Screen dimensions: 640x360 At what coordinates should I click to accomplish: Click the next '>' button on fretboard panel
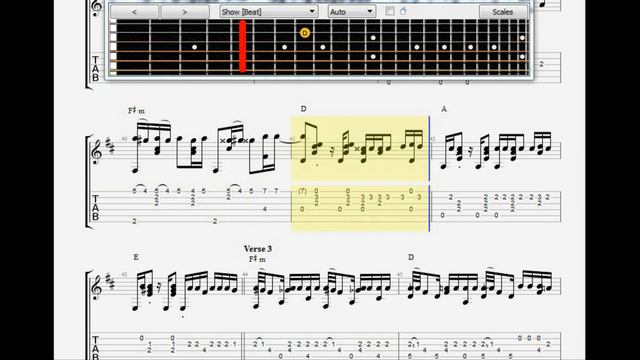click(185, 12)
